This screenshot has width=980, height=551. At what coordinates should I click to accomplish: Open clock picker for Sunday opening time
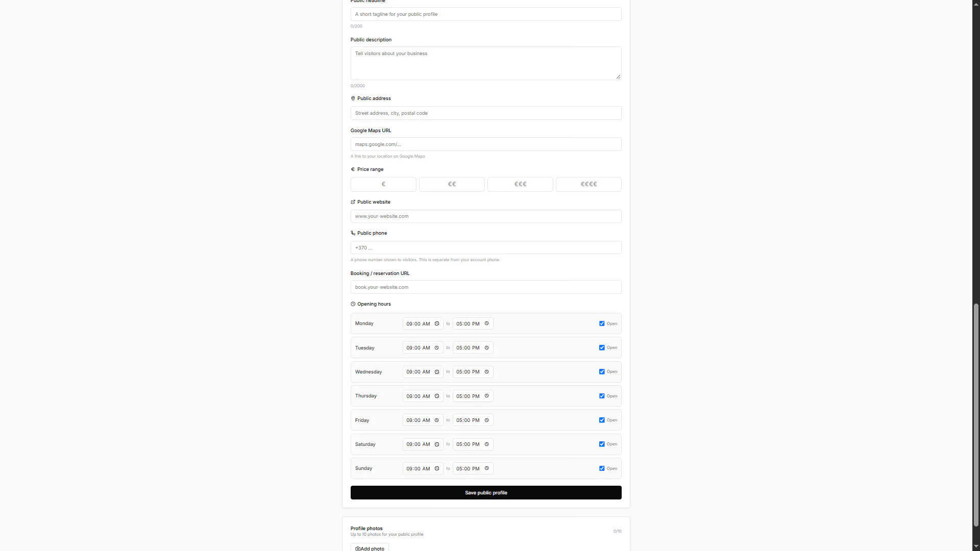click(x=437, y=469)
